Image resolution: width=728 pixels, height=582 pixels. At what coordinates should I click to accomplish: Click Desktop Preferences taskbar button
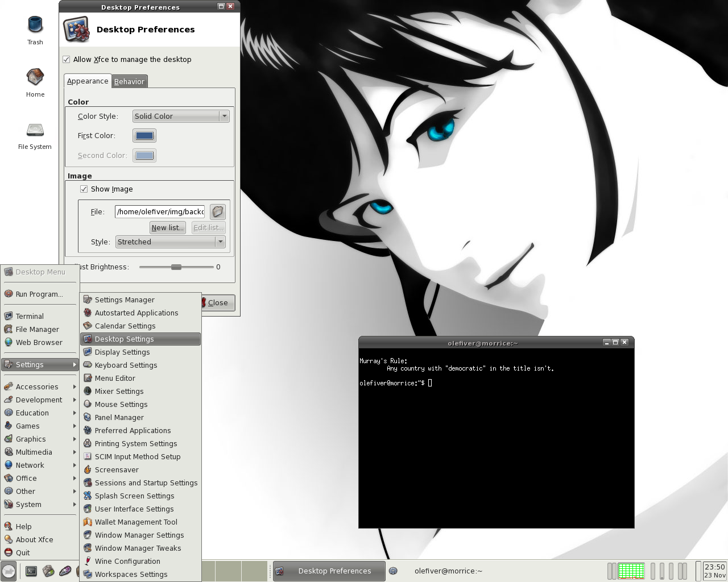[x=329, y=571]
